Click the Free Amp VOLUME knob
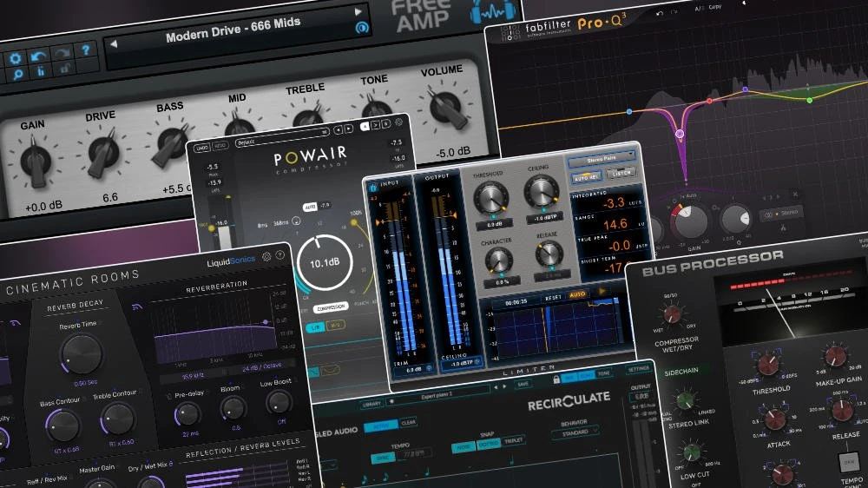 (x=447, y=108)
